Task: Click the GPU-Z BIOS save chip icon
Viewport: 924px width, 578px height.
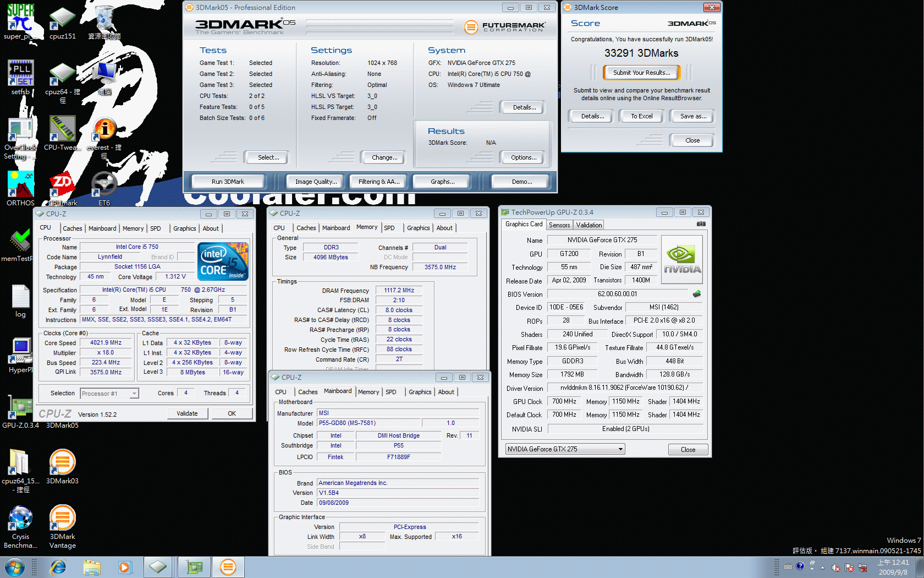Action: click(x=697, y=294)
